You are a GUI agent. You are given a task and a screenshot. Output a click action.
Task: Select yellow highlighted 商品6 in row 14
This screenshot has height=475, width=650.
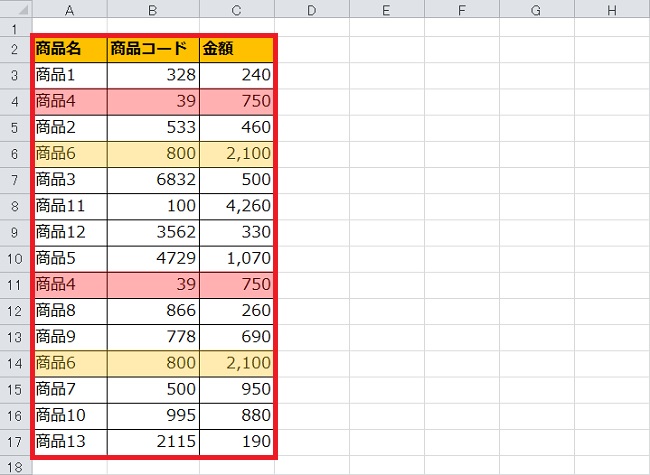70,361
